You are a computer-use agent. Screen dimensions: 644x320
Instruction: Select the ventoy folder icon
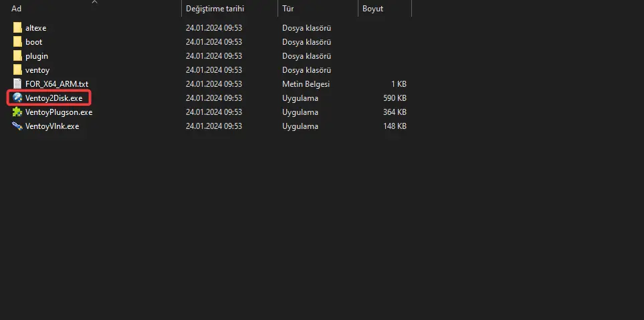(17, 69)
